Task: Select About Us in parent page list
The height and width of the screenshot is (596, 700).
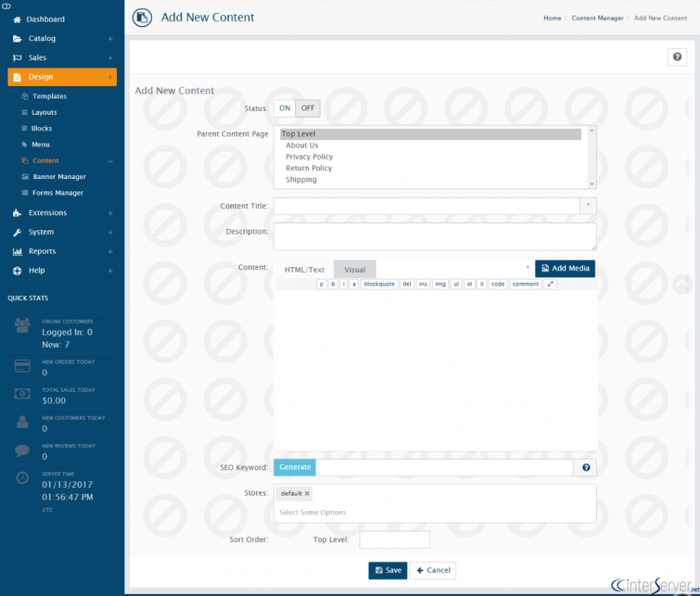Action: click(301, 146)
